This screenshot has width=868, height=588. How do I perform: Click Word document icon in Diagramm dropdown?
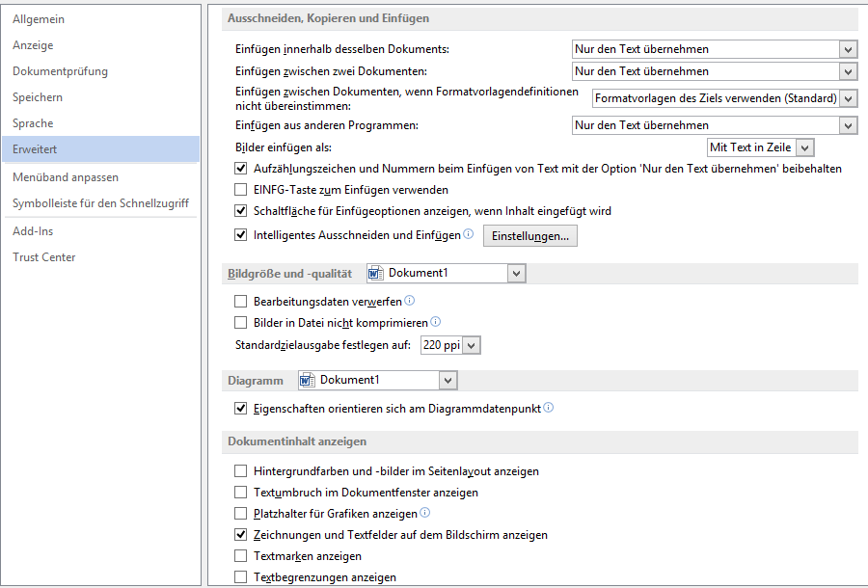coord(308,381)
